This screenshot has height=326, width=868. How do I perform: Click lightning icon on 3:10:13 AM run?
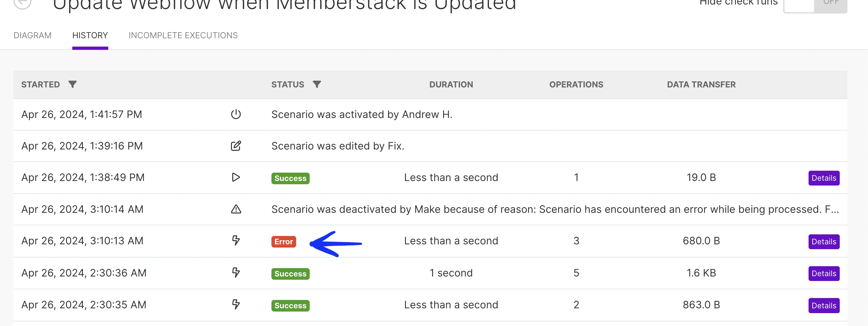[x=236, y=240]
